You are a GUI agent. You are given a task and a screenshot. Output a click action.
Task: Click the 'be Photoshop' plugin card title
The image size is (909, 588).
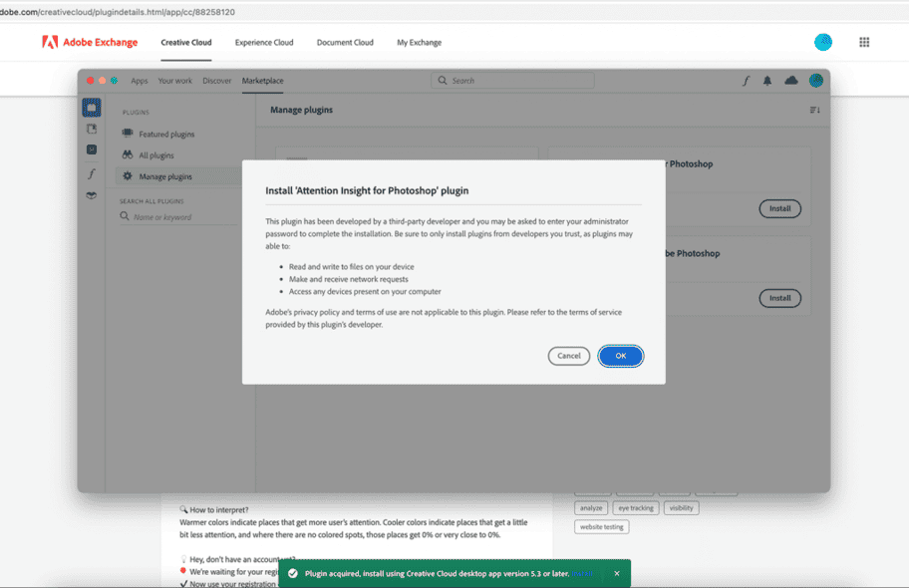(692, 253)
